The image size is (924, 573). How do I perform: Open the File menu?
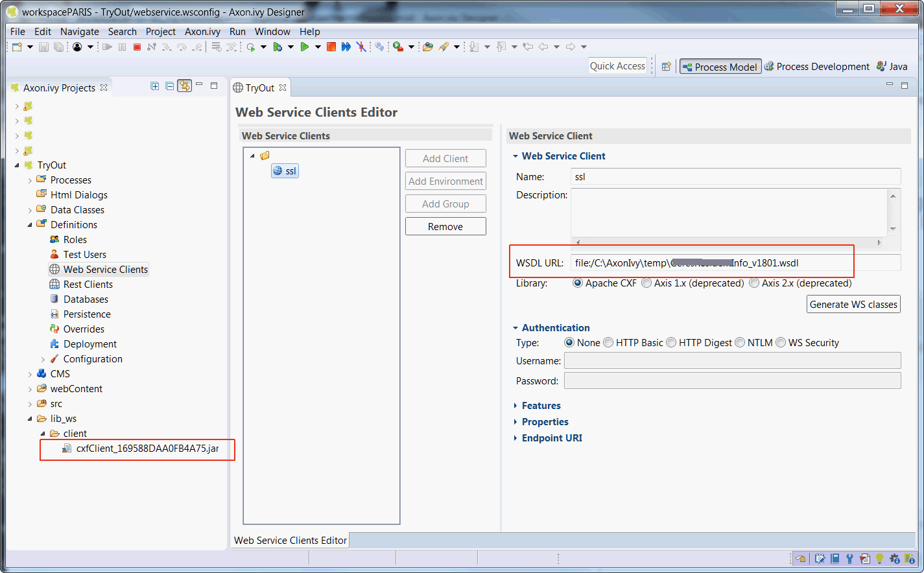point(18,31)
